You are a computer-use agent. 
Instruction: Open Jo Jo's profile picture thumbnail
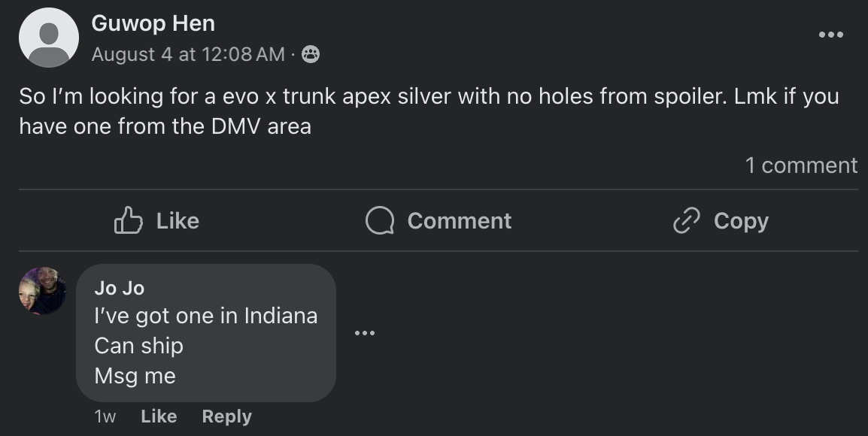42,291
